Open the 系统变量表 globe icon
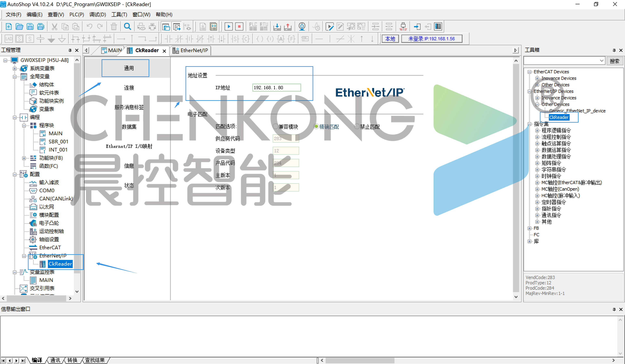625x364 pixels. point(24,68)
